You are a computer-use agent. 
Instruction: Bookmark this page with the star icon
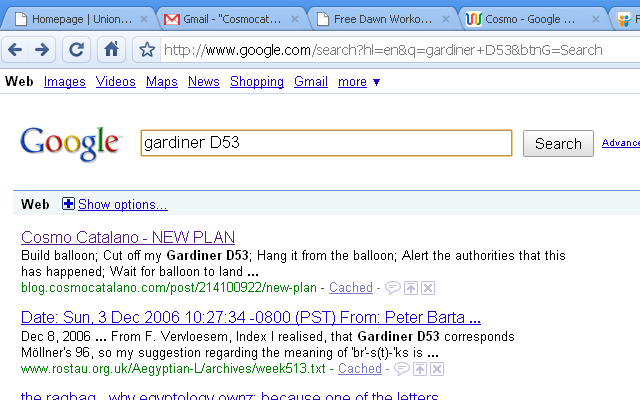click(x=146, y=50)
